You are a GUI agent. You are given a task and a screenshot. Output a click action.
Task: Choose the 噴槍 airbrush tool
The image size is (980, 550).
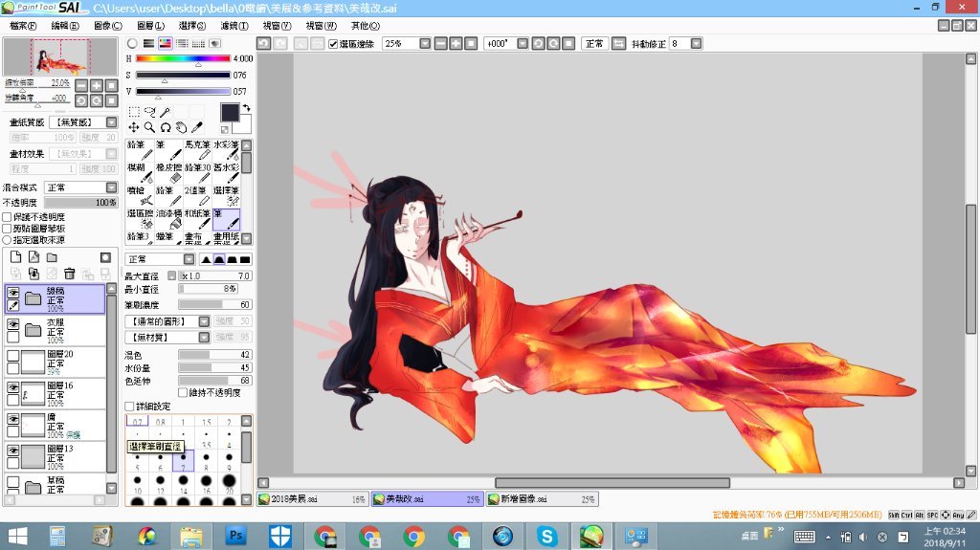[x=140, y=197]
